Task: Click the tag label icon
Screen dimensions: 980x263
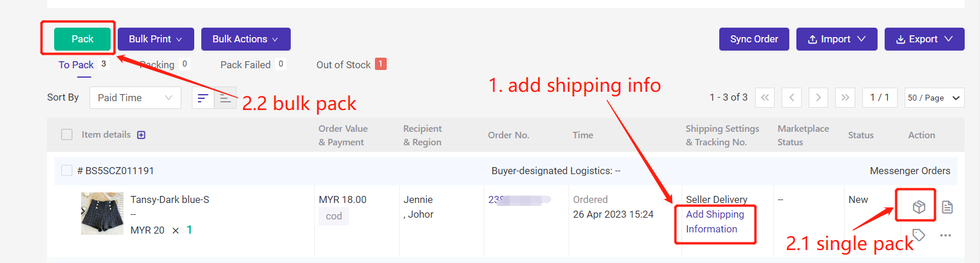Action: point(918,235)
